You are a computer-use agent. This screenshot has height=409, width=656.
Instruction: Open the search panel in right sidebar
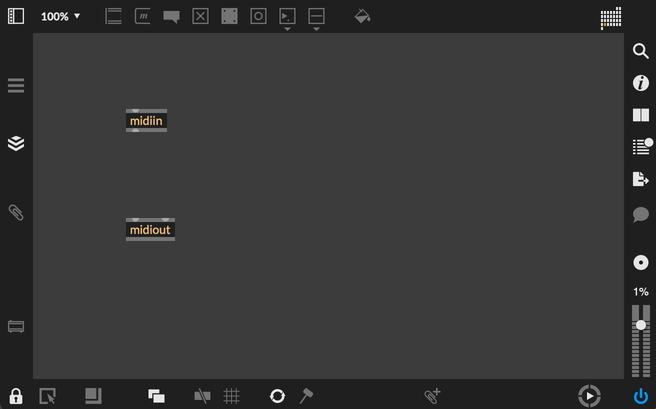pos(641,52)
